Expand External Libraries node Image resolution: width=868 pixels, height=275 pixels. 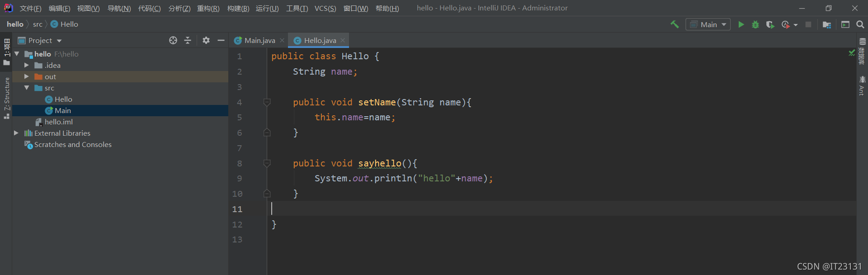click(x=16, y=133)
